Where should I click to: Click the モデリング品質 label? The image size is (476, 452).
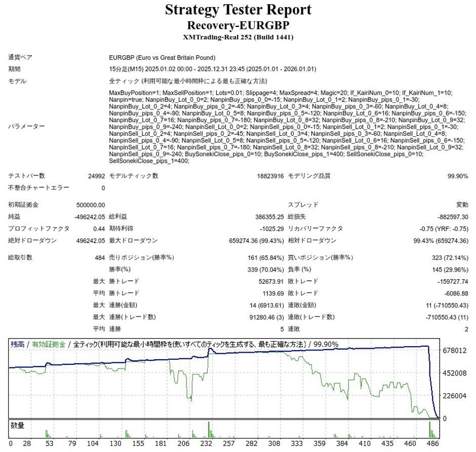(309, 176)
